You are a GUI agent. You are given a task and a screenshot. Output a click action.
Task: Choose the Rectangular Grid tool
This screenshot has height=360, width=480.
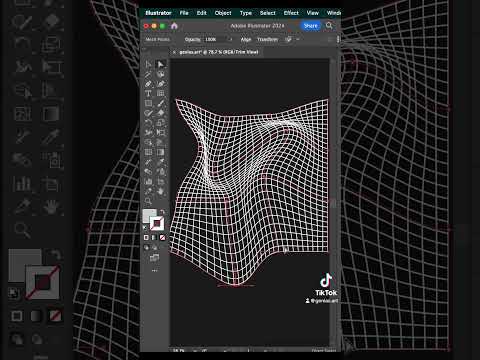click(161, 94)
